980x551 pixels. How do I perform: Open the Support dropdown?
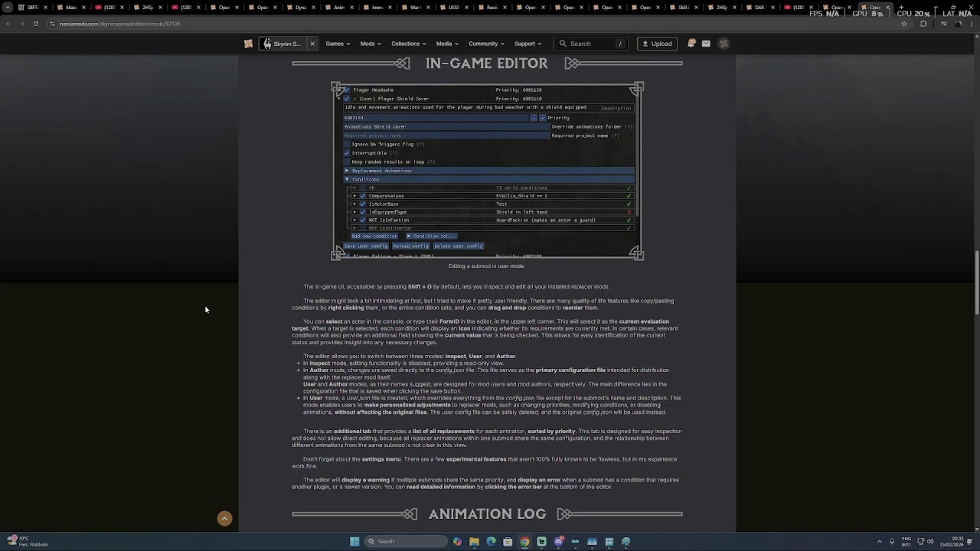click(528, 44)
